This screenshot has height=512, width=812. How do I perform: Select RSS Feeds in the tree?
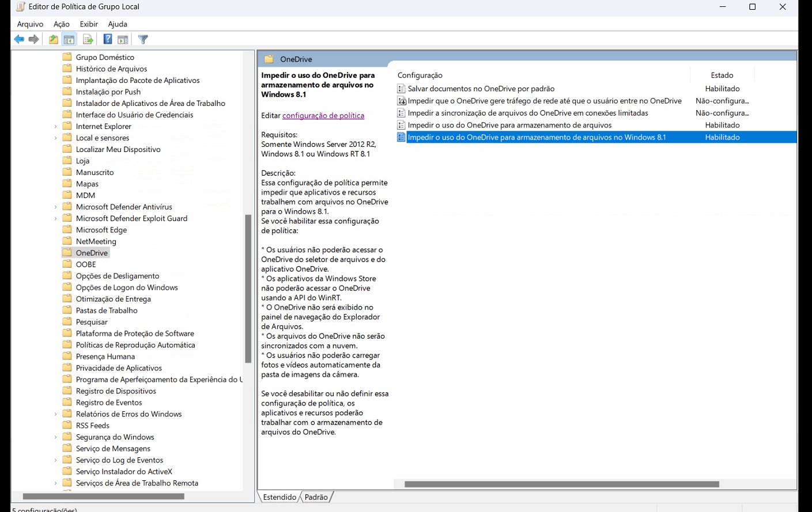(x=93, y=426)
